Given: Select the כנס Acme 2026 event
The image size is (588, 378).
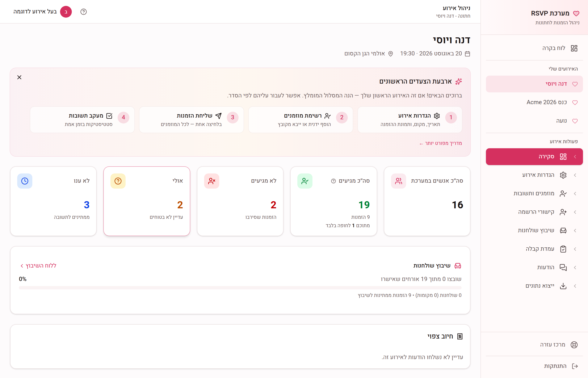Looking at the screenshot, I should coord(534,102).
